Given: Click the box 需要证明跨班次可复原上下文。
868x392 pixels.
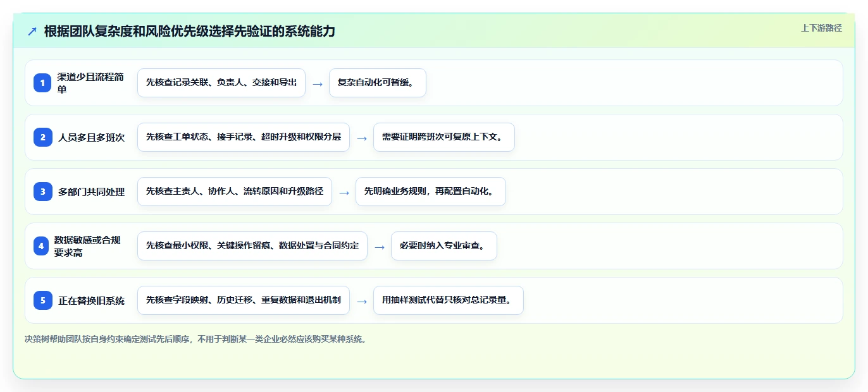Looking at the screenshot, I should coord(444,137).
